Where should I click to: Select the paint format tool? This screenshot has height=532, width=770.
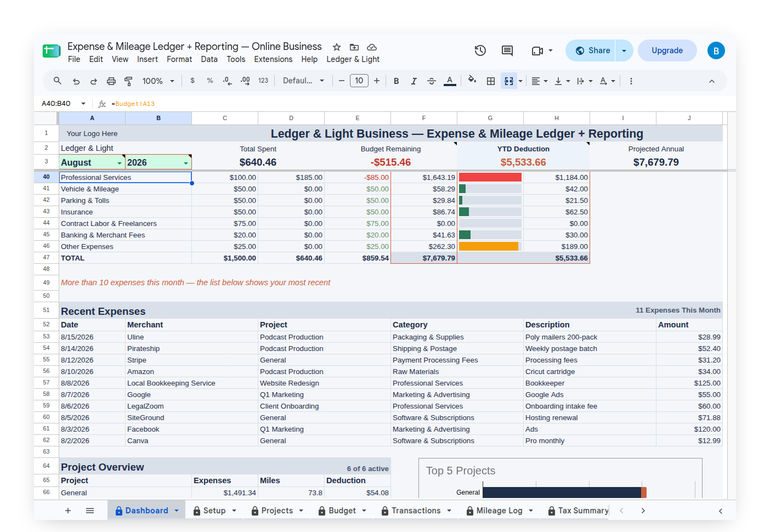pyautogui.click(x=129, y=81)
